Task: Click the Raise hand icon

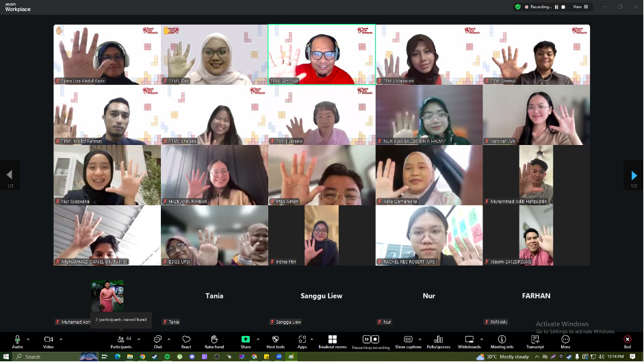Action: pos(214,341)
